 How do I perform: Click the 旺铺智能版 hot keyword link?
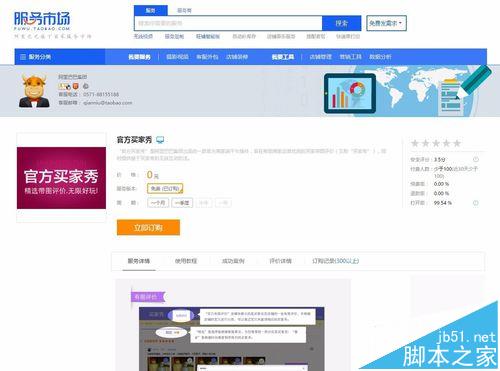[x=208, y=36]
